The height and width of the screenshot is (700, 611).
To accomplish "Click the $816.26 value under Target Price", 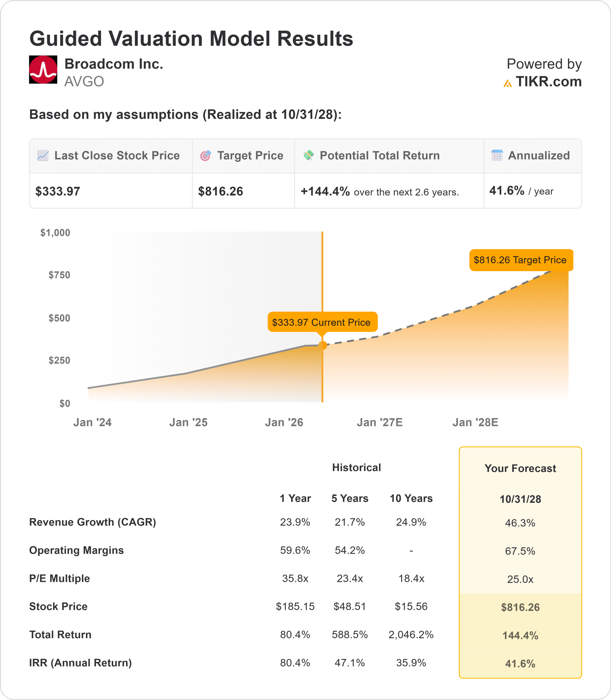I will point(221,191).
